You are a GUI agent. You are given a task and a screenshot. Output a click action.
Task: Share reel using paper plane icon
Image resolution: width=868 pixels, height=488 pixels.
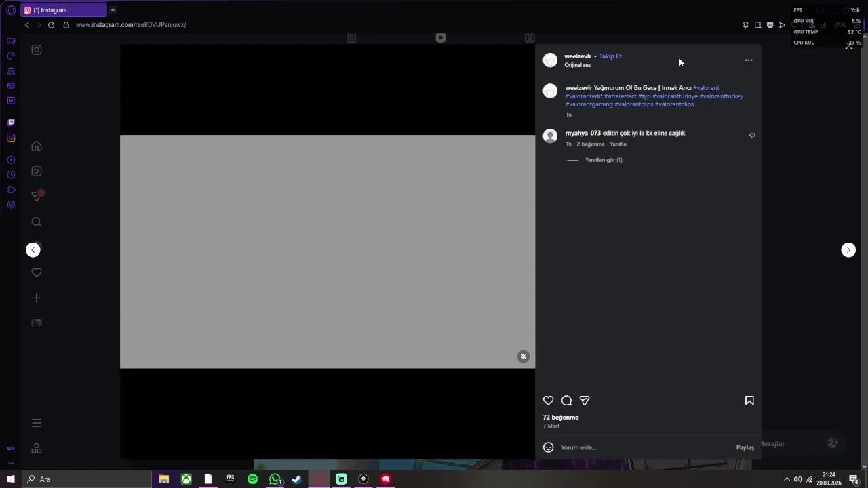585,401
